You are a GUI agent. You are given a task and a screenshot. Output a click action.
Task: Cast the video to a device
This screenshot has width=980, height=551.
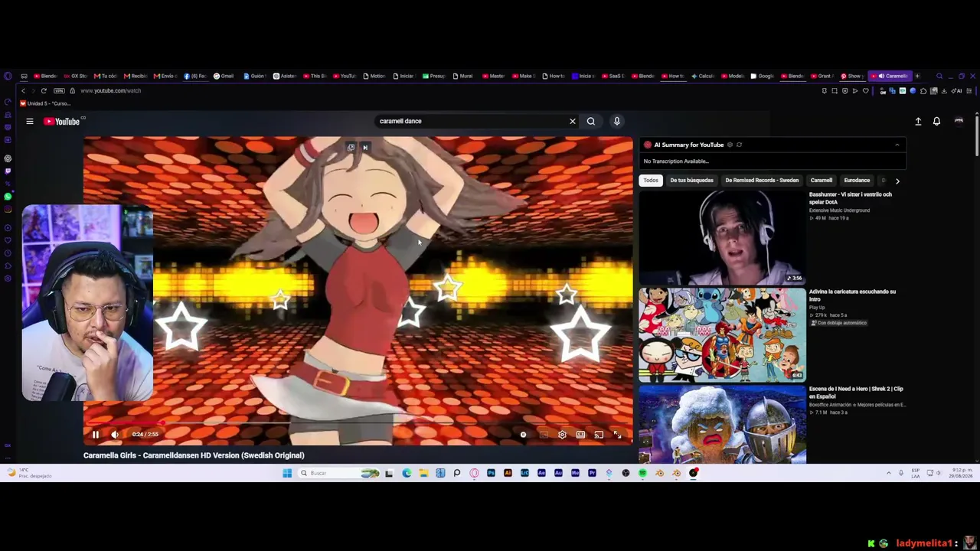coord(599,435)
